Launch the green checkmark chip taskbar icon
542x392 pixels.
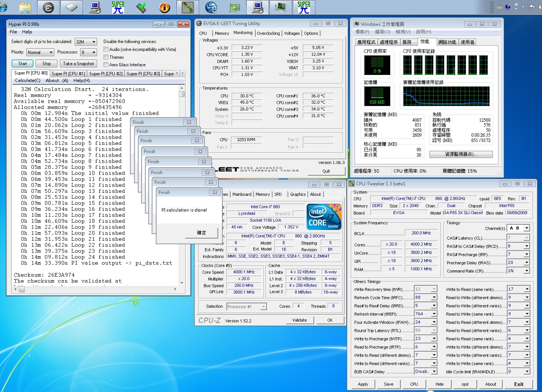coord(141,7)
